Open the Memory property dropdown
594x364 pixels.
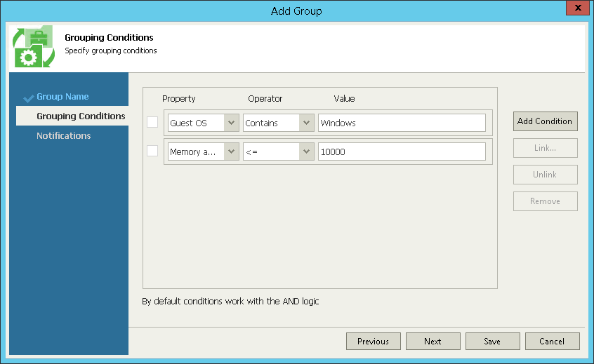click(232, 151)
